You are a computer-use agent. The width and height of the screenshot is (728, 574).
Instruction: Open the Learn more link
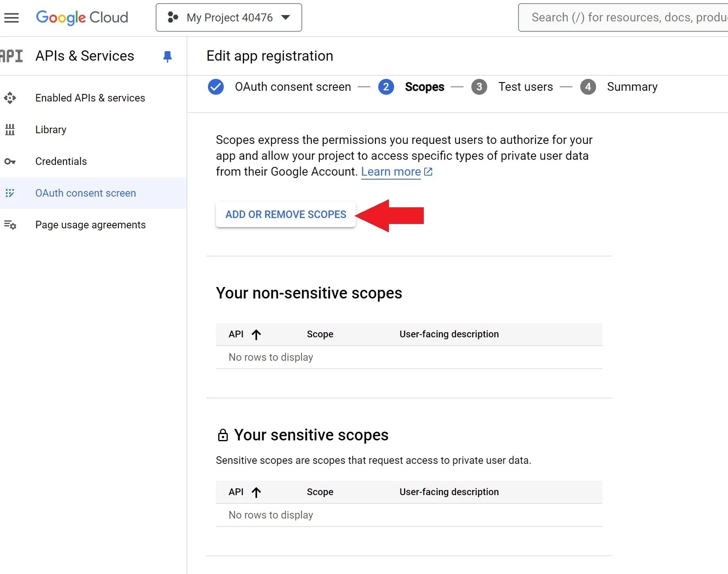pos(391,172)
